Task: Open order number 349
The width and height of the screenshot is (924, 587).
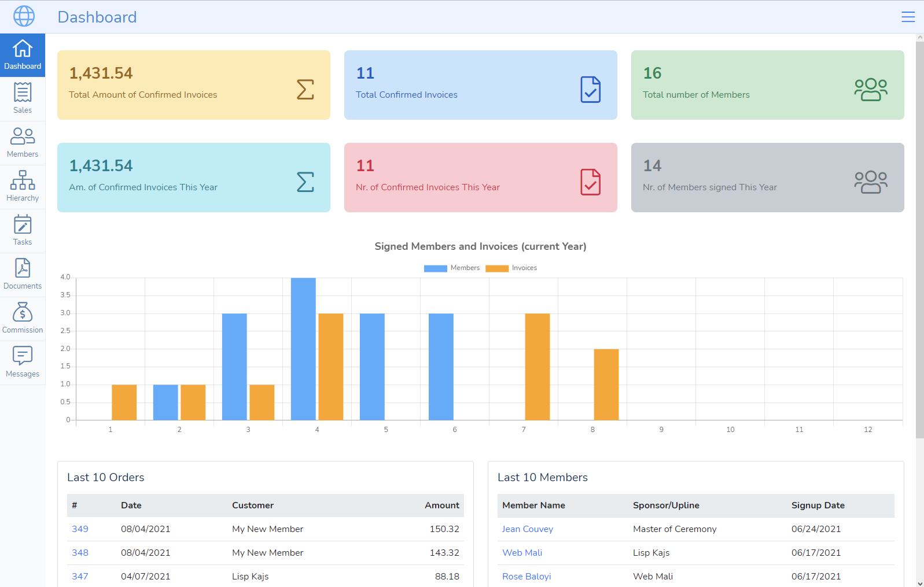Action: click(80, 529)
